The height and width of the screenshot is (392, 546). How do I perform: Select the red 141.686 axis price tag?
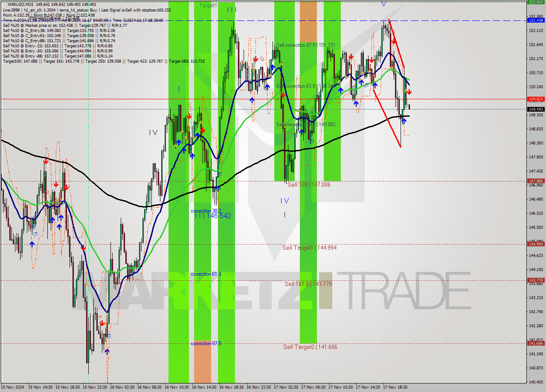[x=536, y=343]
